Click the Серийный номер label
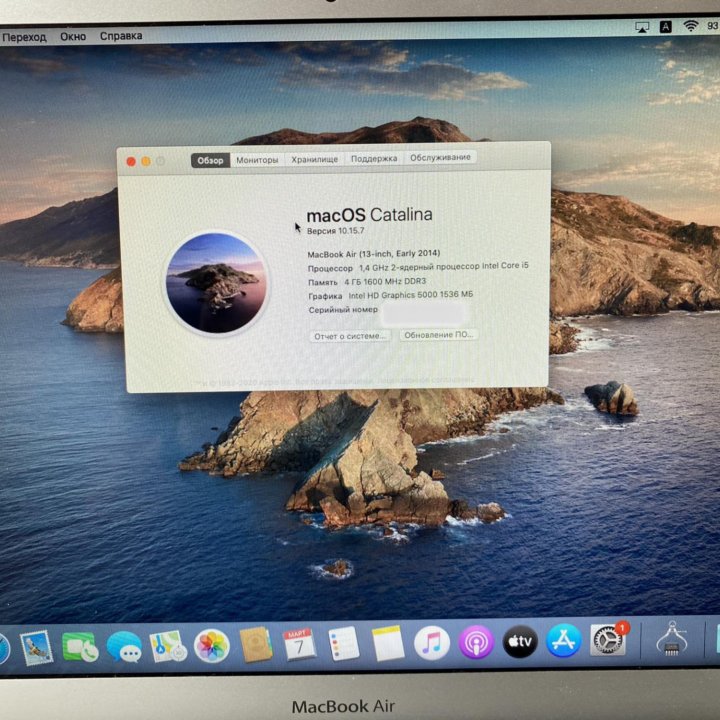Viewport: 720px width, 720px height. pos(343,310)
